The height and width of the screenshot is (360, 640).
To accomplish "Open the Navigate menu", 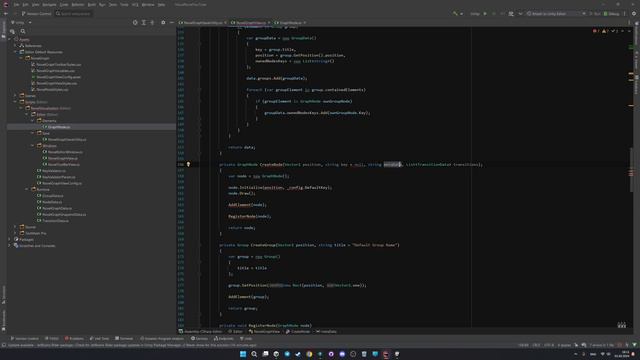I will click(49, 4).
